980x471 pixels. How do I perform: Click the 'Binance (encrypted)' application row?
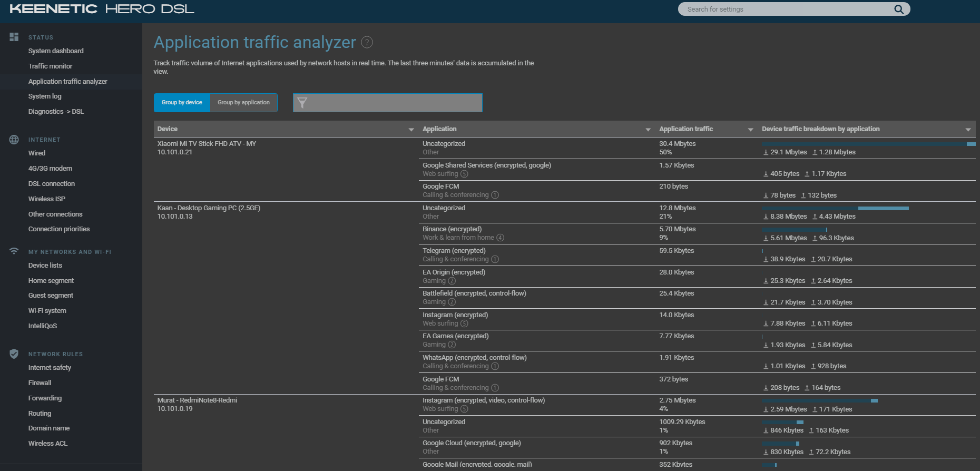[x=452, y=229]
